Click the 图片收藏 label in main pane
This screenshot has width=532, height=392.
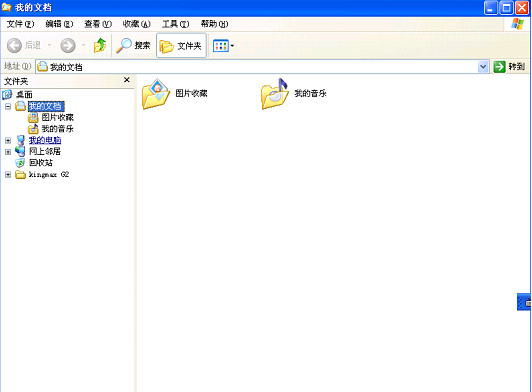coord(191,93)
